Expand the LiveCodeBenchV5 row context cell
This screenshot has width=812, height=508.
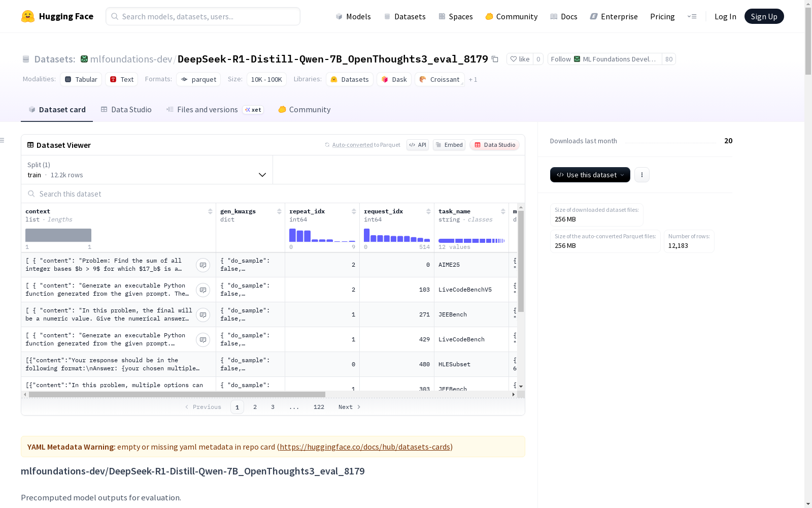tap(203, 290)
